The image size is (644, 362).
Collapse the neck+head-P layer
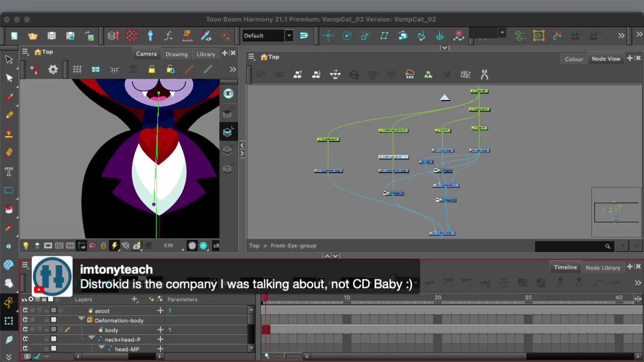92,339
